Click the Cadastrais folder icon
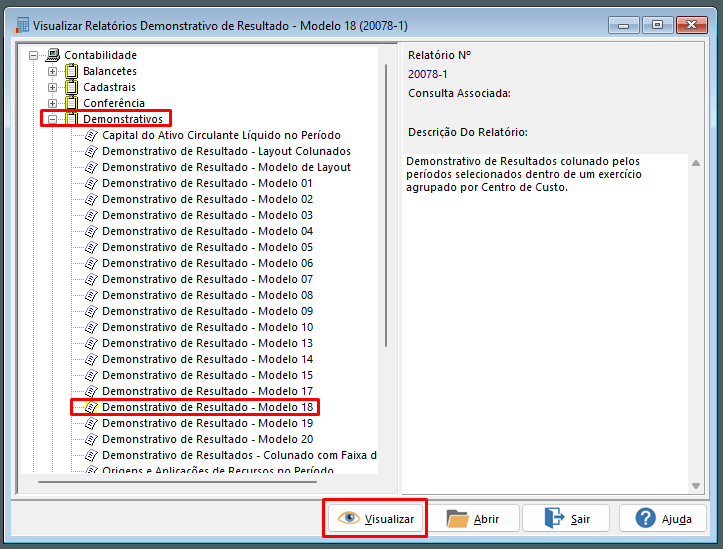This screenshot has height=549, width=723. (x=71, y=87)
